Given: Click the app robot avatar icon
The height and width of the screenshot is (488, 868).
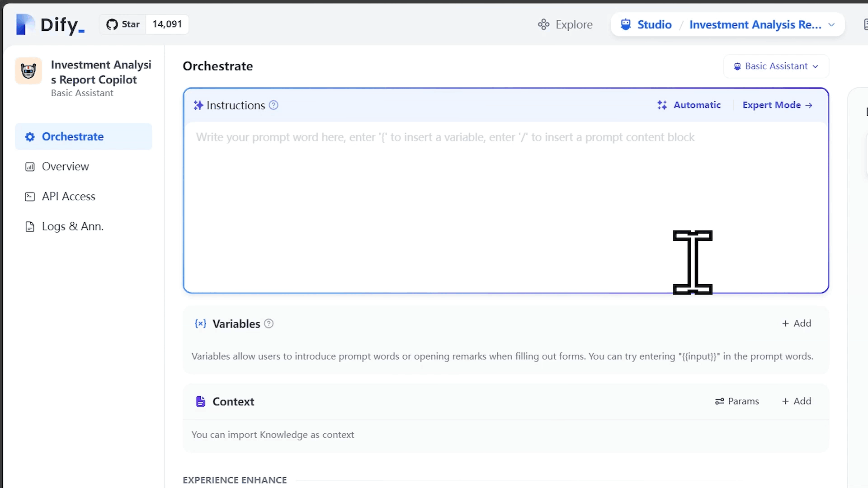Looking at the screenshot, I should click(x=28, y=71).
